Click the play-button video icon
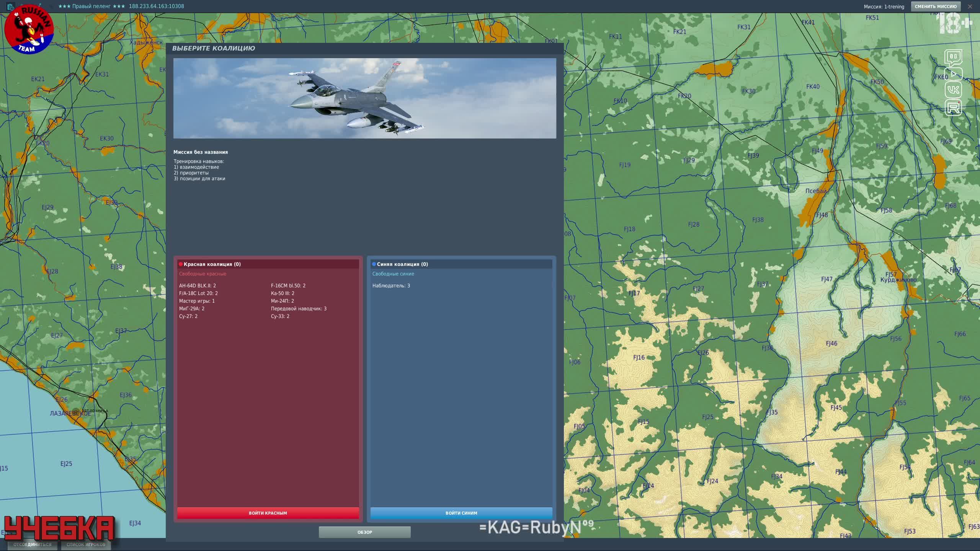980x551 pixels. click(x=953, y=74)
